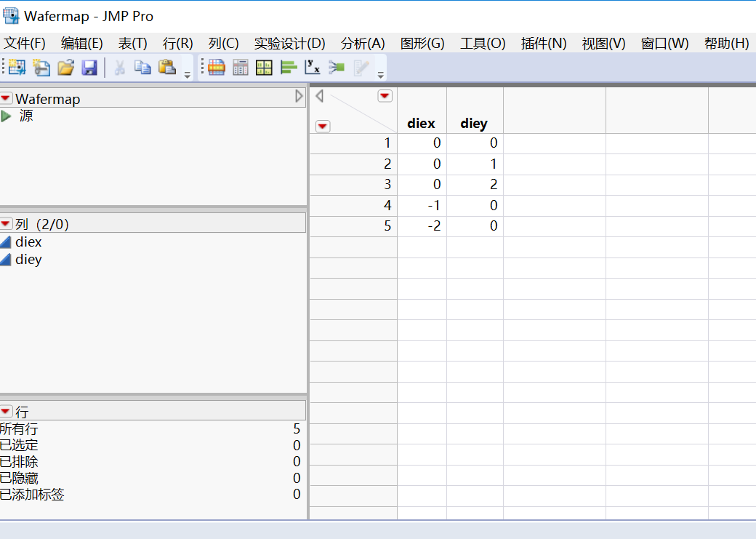
Task: Click the New Data Table icon
Action: pos(16,67)
